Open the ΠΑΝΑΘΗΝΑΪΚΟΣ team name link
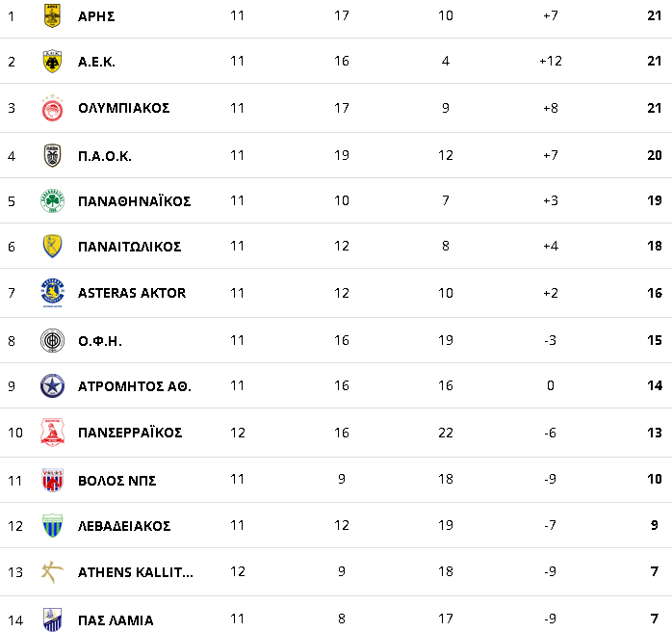 tap(134, 201)
